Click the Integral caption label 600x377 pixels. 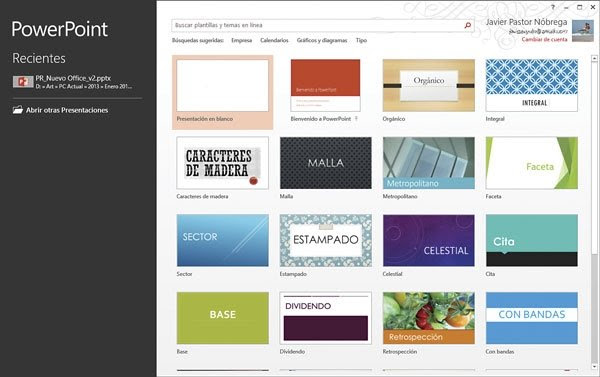(495, 119)
